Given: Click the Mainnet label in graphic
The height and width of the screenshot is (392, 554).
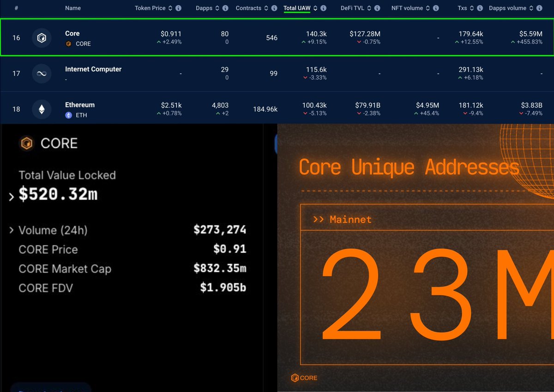Looking at the screenshot, I should pos(350,219).
